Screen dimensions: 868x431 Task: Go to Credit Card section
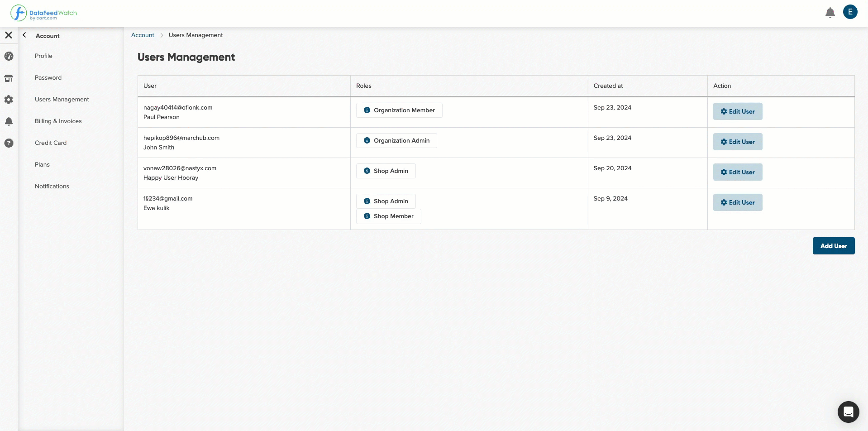51,143
